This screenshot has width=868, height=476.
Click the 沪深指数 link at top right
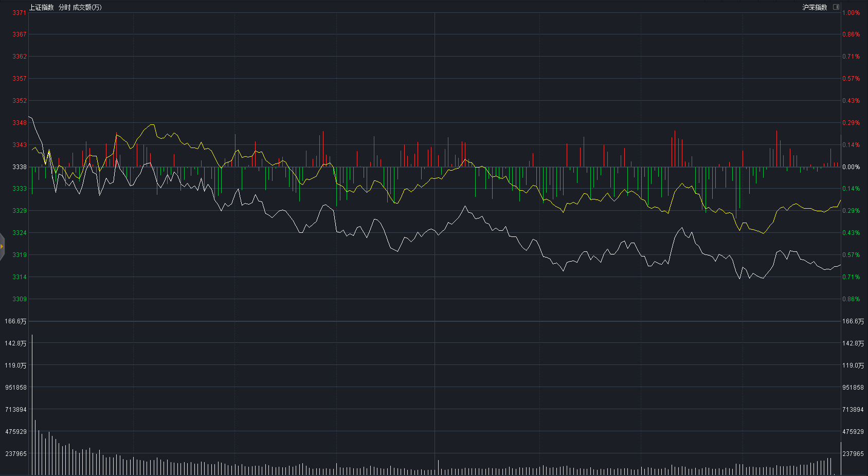pos(815,7)
